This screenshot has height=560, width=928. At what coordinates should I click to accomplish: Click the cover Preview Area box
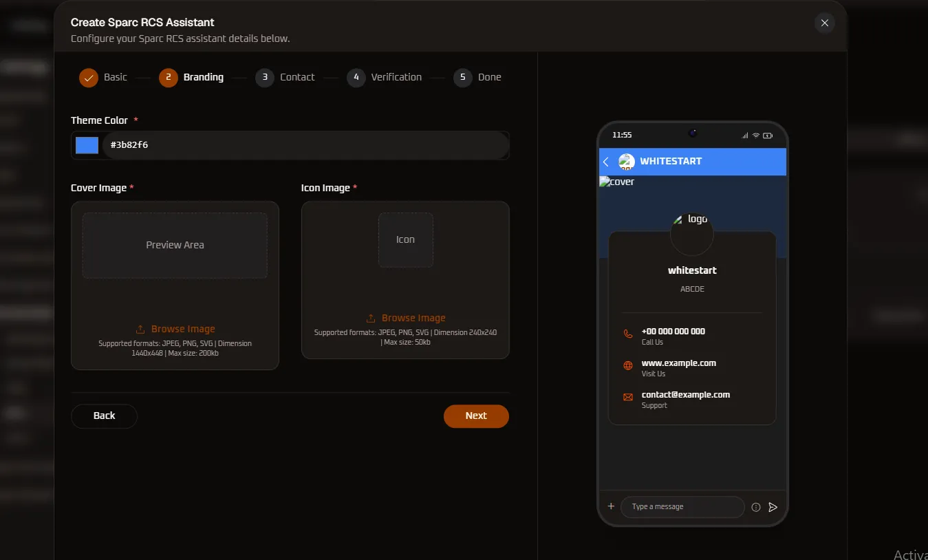(175, 245)
